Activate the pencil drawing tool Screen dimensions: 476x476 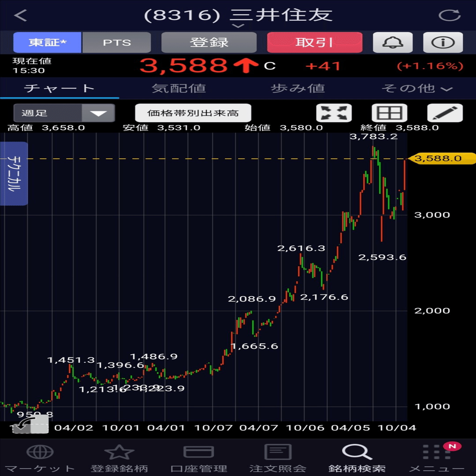point(445,113)
